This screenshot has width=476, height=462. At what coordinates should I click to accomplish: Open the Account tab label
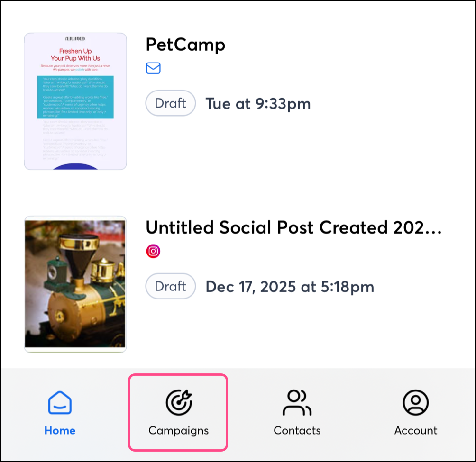click(415, 430)
